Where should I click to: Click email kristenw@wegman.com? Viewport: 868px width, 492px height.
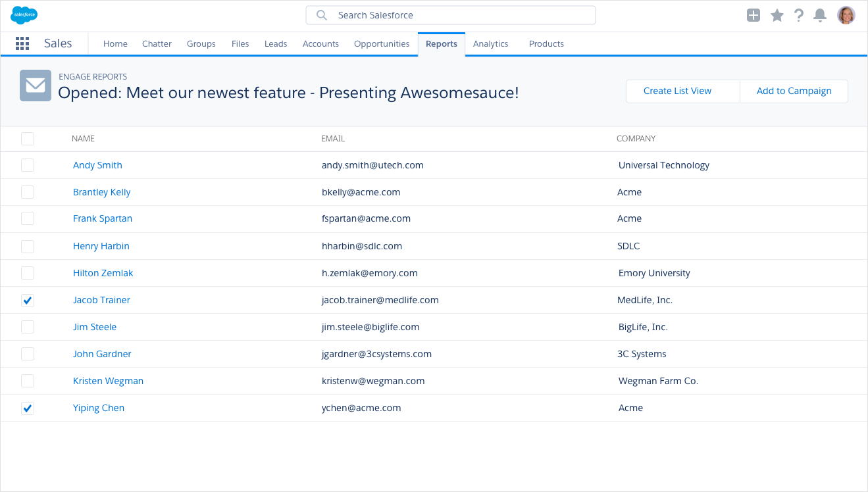pos(373,381)
